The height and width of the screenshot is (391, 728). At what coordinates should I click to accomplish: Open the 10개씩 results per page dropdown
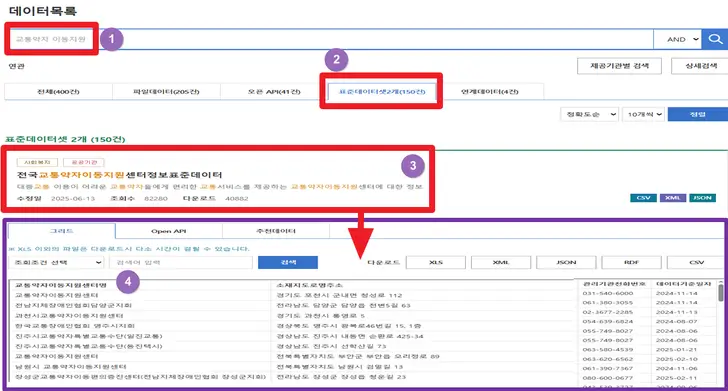[644, 114]
